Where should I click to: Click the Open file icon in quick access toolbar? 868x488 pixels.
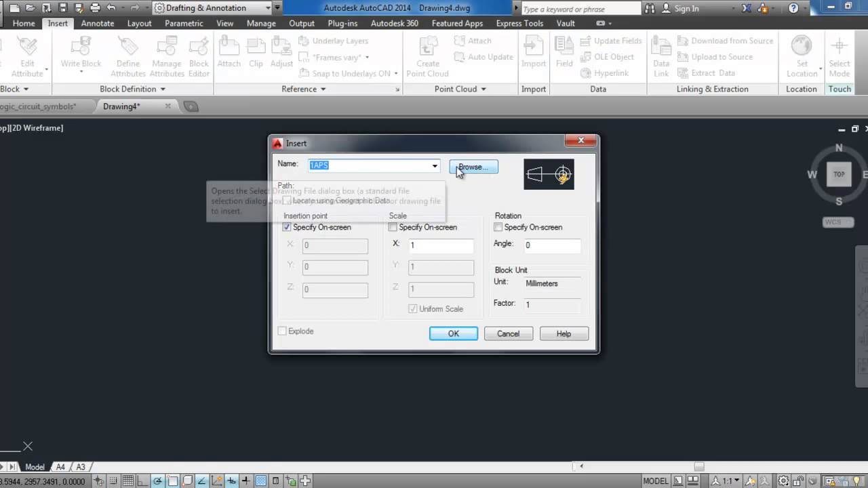[x=31, y=7]
